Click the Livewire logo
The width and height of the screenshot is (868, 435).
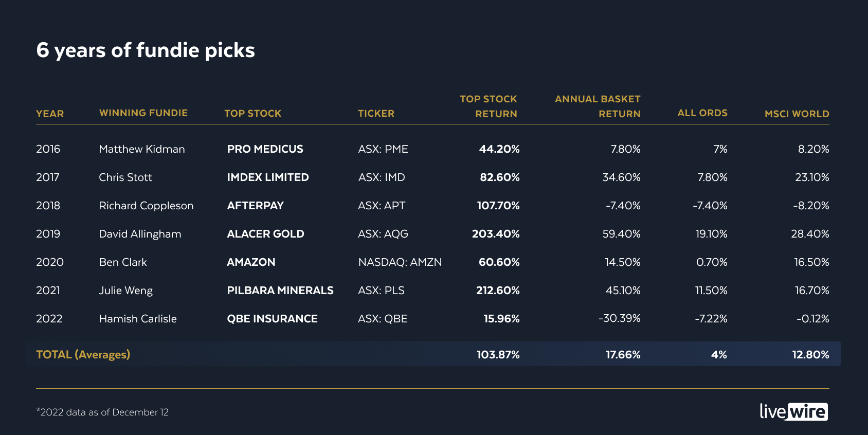tap(793, 412)
